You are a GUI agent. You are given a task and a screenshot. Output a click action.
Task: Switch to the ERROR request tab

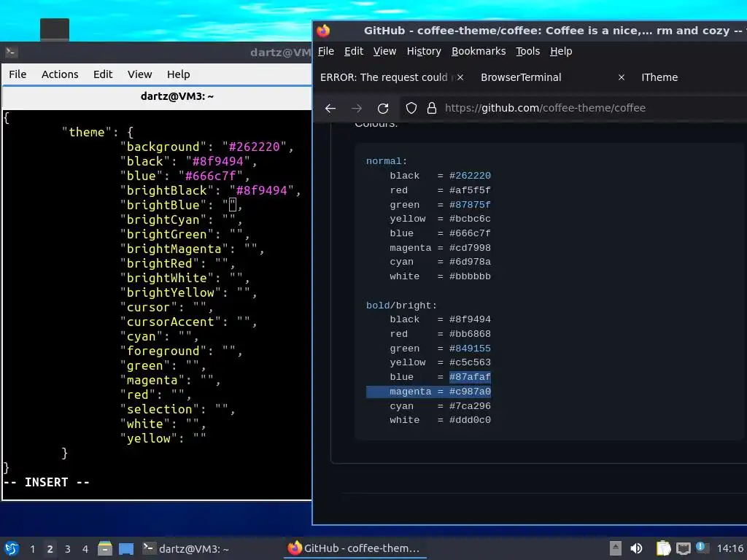tap(384, 77)
